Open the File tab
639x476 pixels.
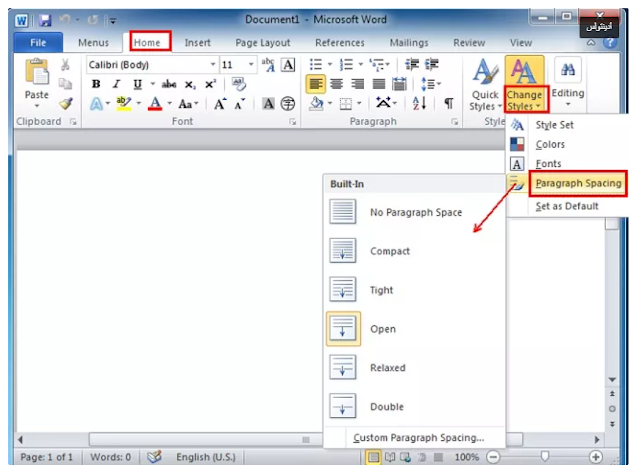38,42
